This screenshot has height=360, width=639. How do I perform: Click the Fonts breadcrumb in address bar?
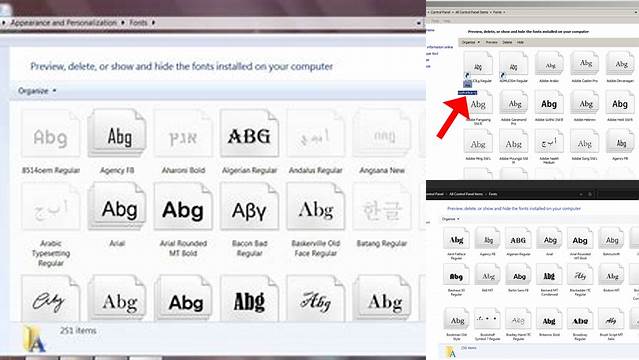point(138,22)
